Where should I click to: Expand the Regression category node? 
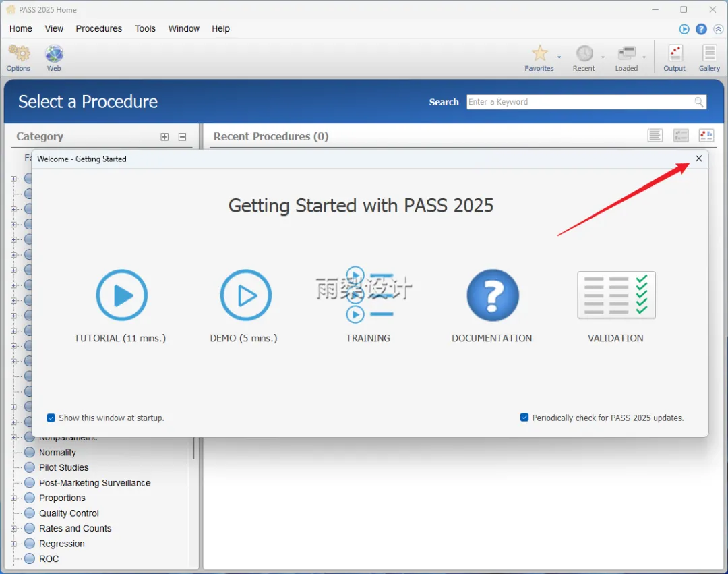[x=13, y=544]
